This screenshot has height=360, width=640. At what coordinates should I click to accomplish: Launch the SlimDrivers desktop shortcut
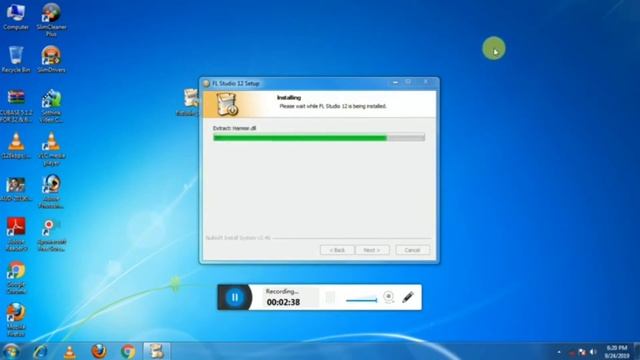tap(51, 60)
